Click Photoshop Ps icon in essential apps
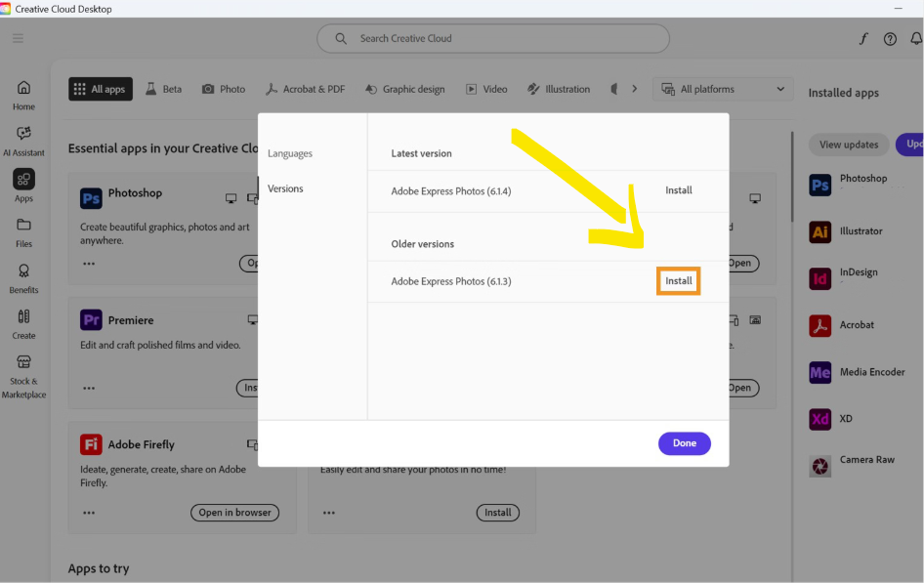Screen dimensions: 924x583 [x=91, y=198]
